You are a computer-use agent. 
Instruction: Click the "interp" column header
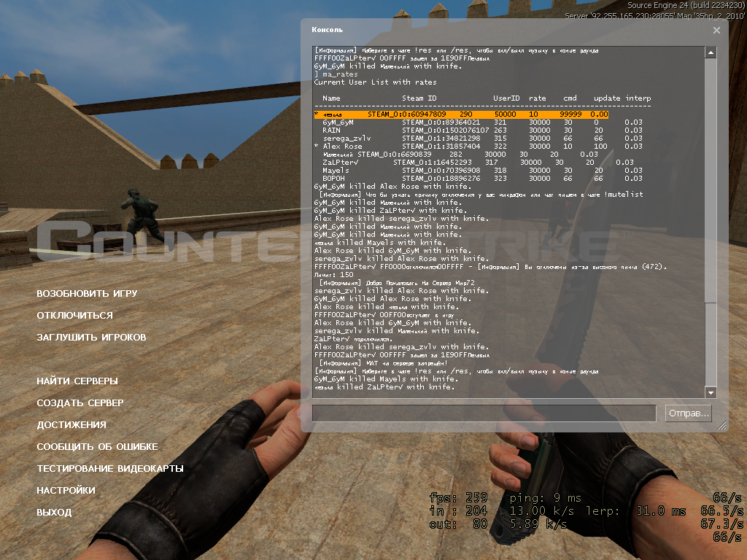638,98
